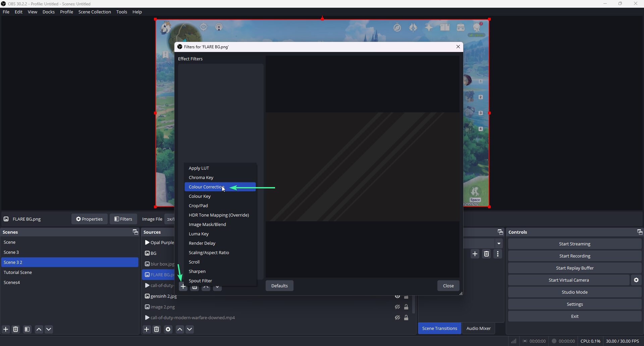Toggle lock on image 2.png source

tap(406, 307)
